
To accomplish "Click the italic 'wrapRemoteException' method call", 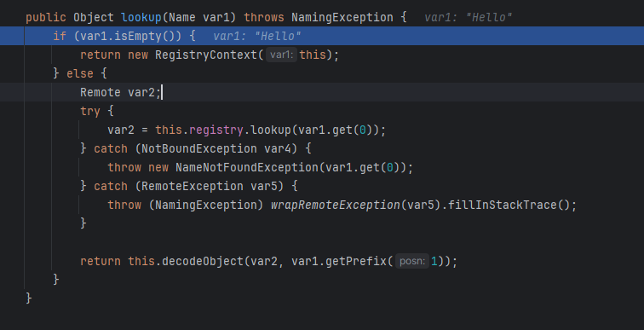I will point(335,205).
